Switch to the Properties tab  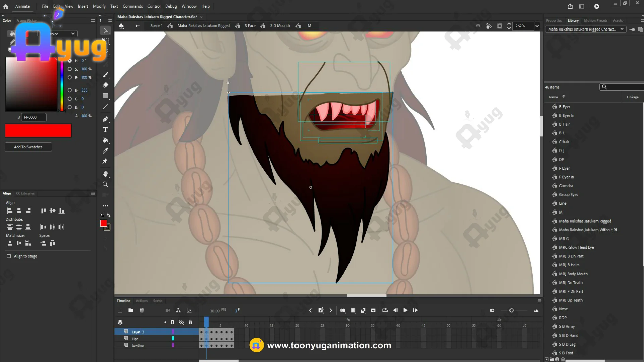coord(554,21)
